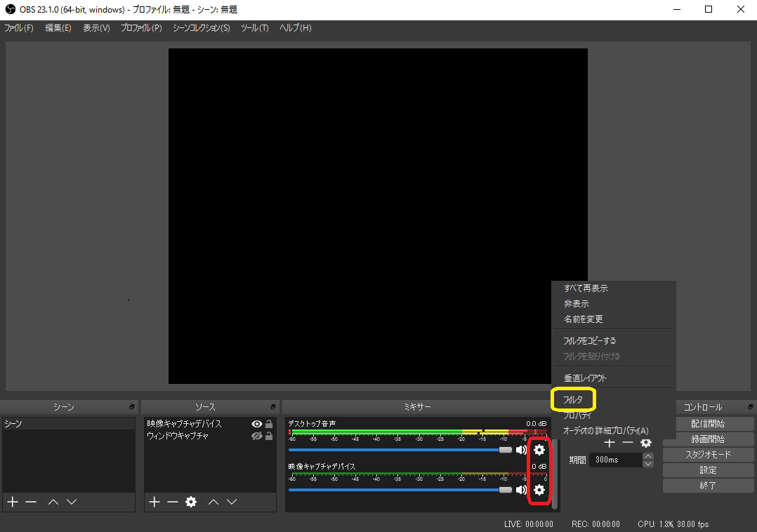Show the ウィンドウキャプチャ source

[x=256, y=436]
